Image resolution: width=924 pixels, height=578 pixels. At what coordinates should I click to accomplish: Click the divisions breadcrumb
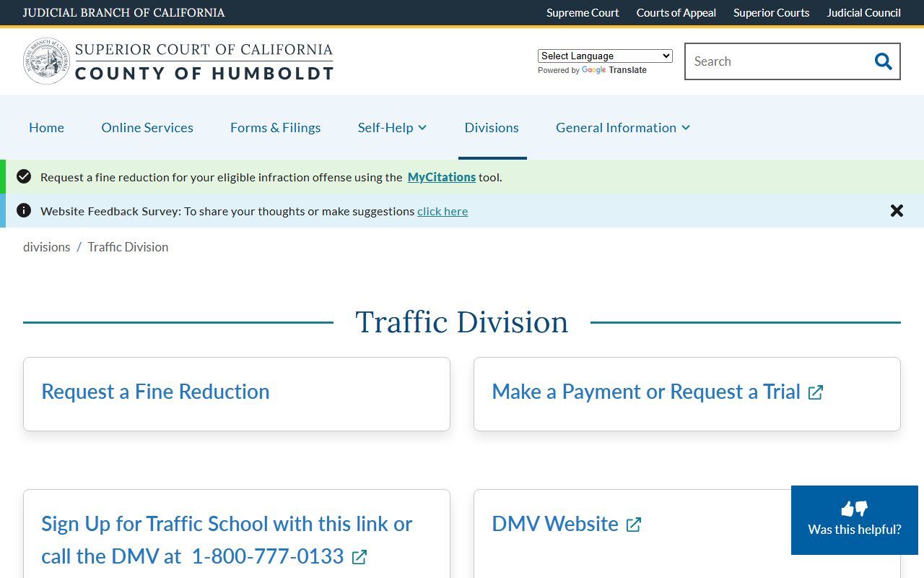point(47,246)
